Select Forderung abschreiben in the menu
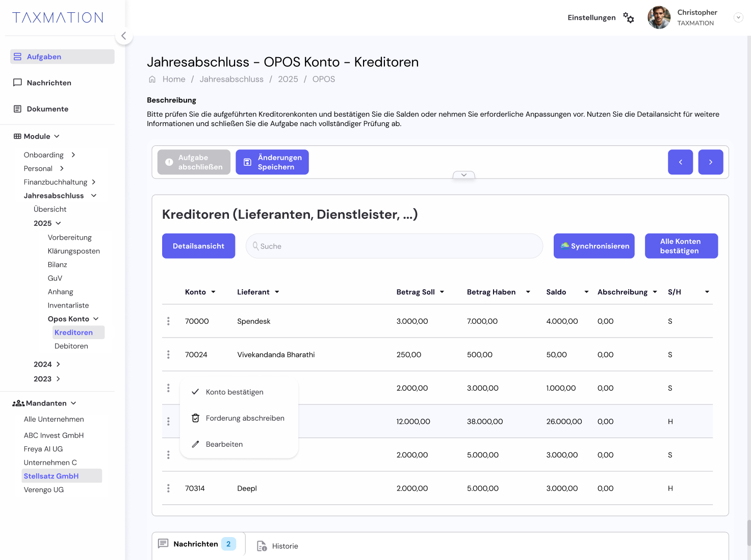751x560 pixels. click(245, 418)
